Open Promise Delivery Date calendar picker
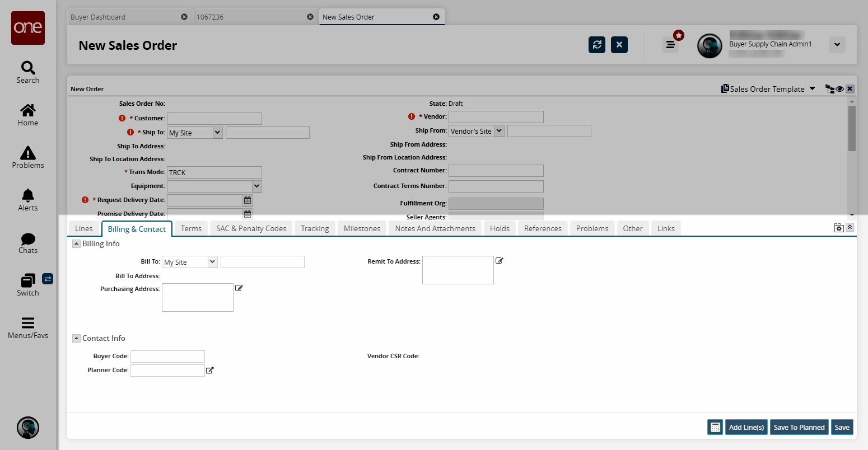This screenshot has height=450, width=868. tap(248, 214)
